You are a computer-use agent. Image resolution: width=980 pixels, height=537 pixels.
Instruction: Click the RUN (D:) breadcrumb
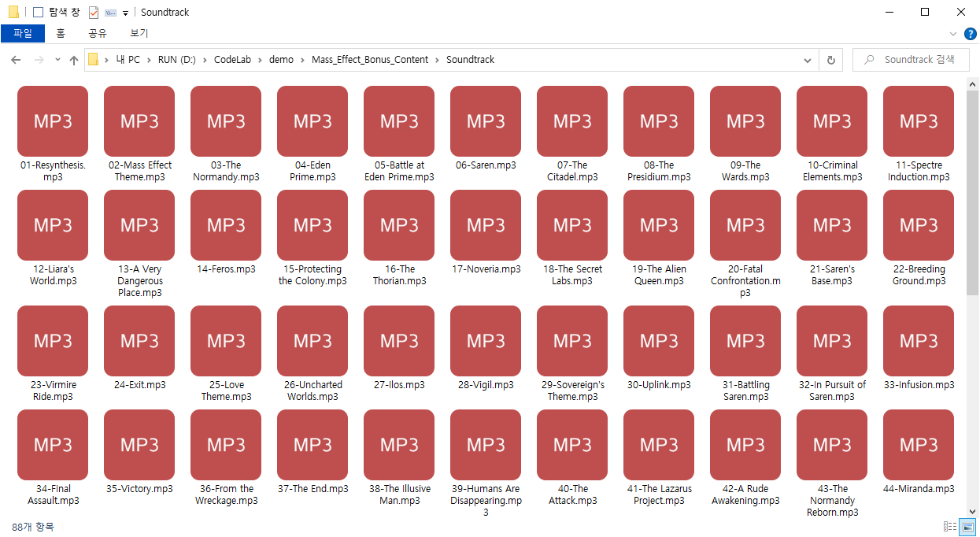click(176, 60)
